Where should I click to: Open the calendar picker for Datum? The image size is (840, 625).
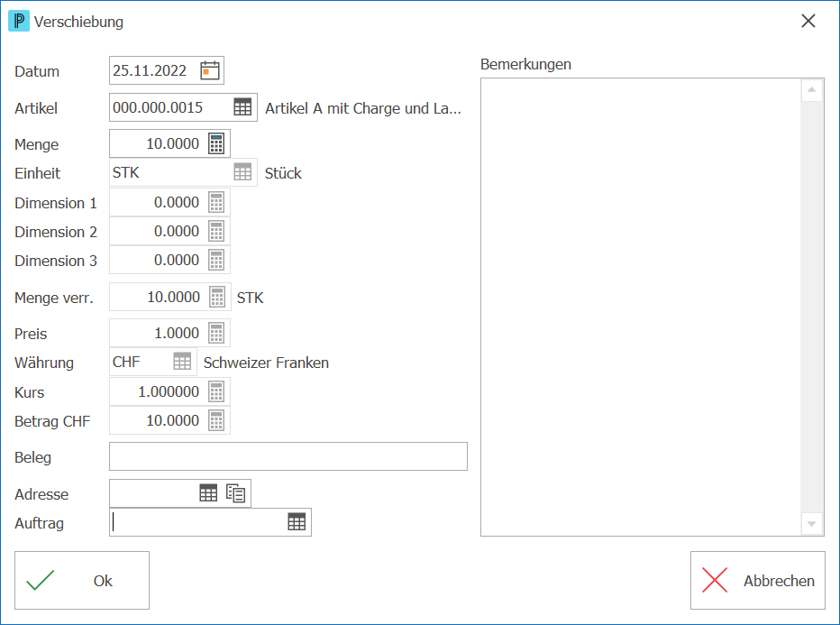click(x=210, y=70)
